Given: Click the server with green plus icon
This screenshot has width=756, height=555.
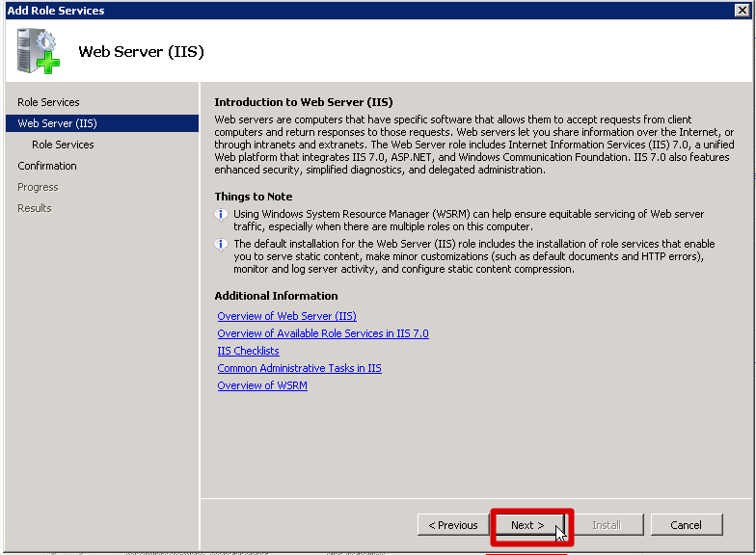Looking at the screenshot, I should pos(39,51).
